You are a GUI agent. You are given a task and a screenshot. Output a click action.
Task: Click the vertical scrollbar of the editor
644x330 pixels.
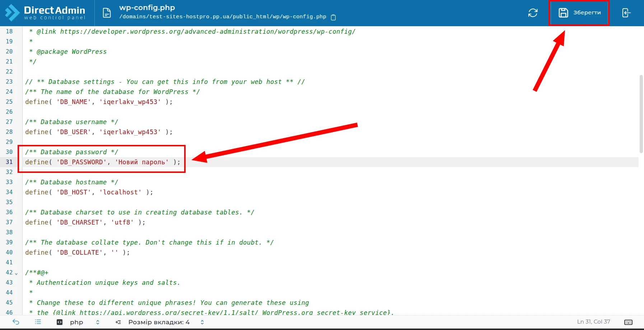[x=641, y=114]
